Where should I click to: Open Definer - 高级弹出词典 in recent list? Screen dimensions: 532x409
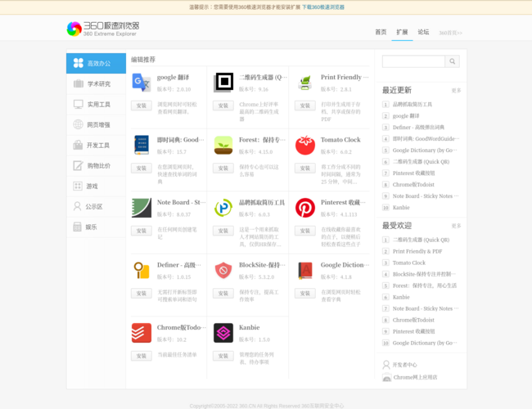click(x=418, y=127)
